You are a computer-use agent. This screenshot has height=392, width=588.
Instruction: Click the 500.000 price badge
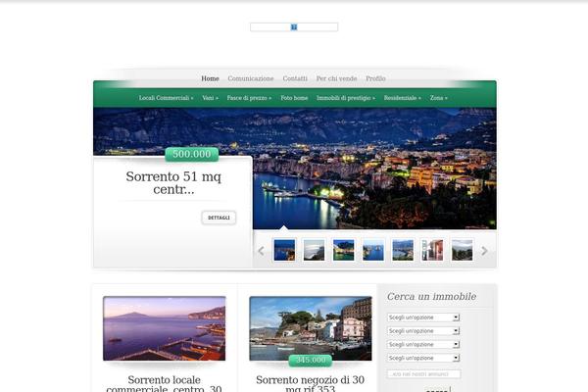click(x=192, y=154)
